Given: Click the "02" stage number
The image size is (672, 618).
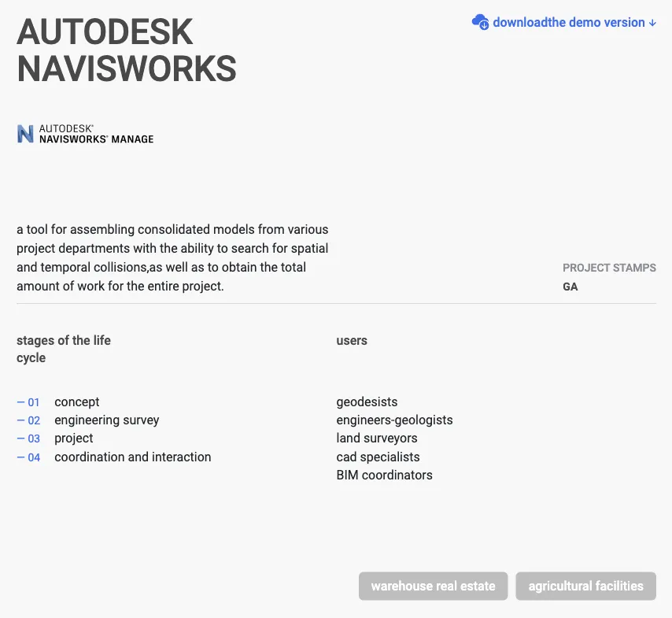Looking at the screenshot, I should (34, 420).
